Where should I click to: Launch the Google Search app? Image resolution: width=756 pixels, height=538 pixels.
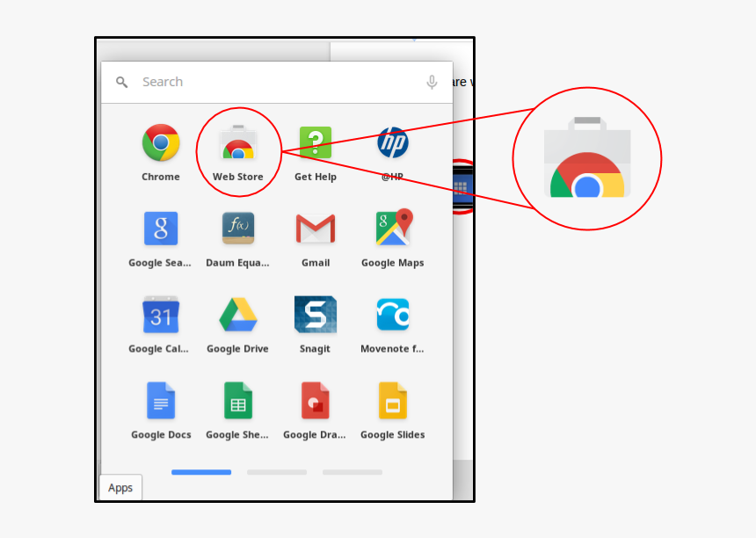click(x=161, y=229)
